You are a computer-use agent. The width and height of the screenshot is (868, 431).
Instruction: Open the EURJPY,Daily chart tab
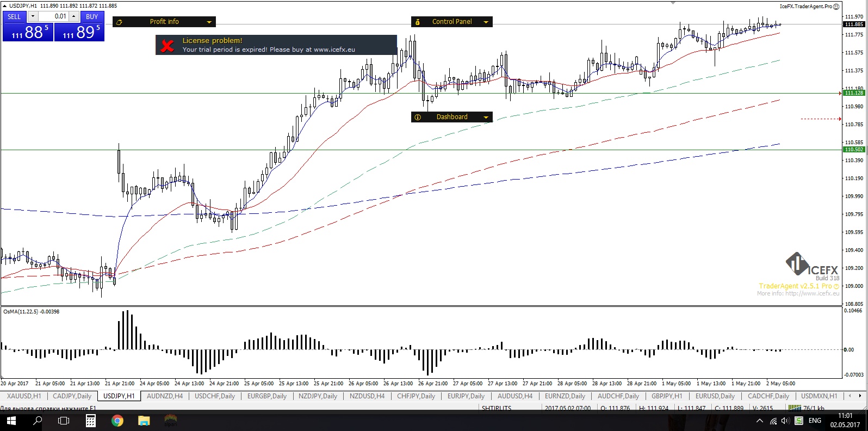pyautogui.click(x=466, y=396)
